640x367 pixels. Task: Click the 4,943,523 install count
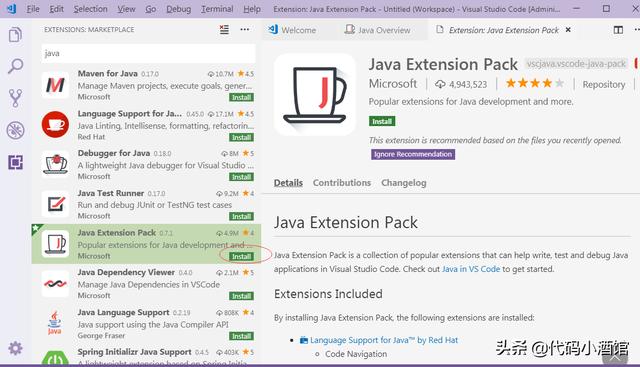pyautogui.click(x=461, y=85)
